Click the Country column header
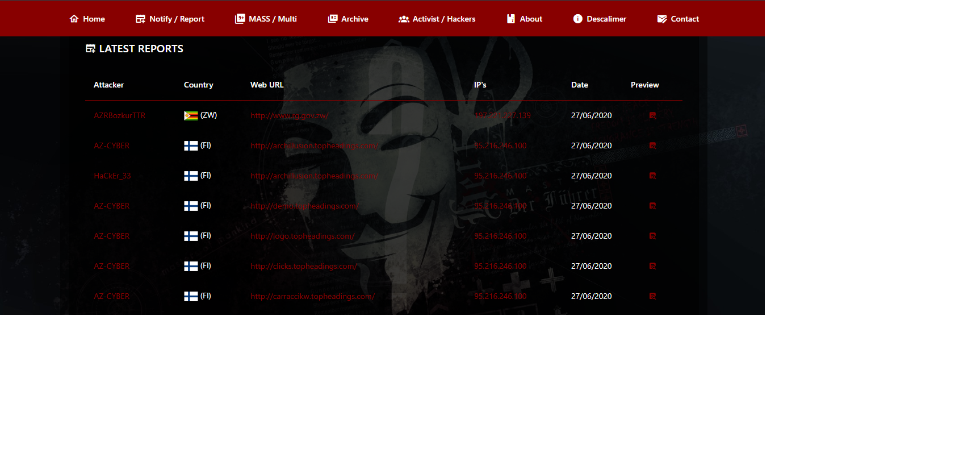Image resolution: width=980 pixels, height=474 pixels. 199,85
